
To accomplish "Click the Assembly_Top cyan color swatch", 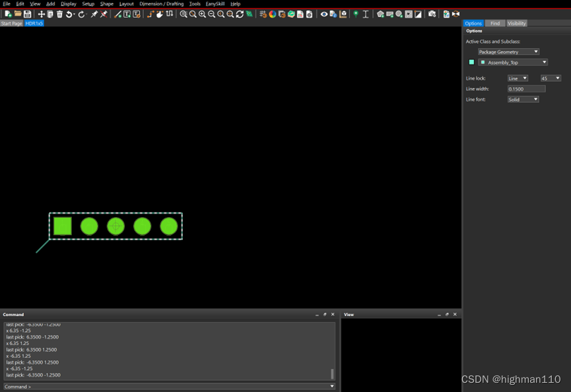I will [x=471, y=62].
